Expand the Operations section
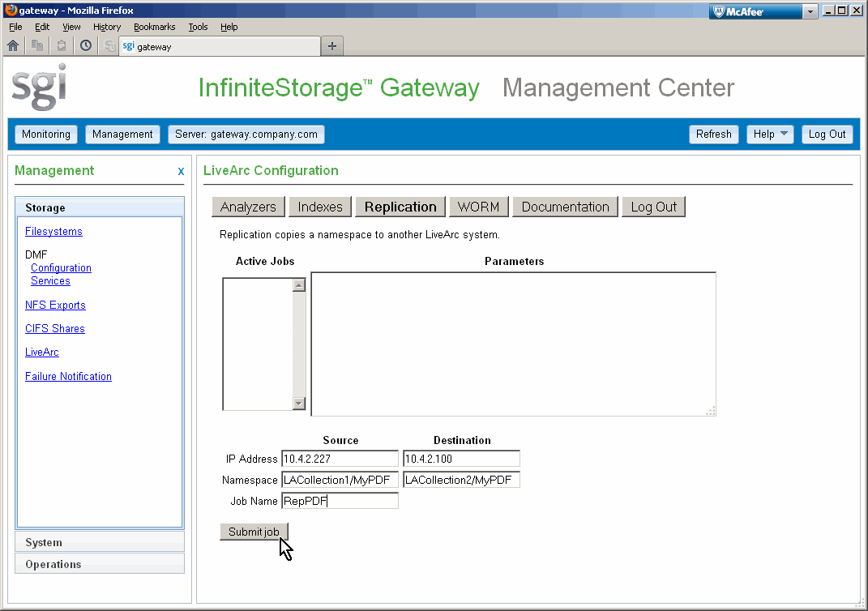This screenshot has height=611, width=868. (100, 564)
